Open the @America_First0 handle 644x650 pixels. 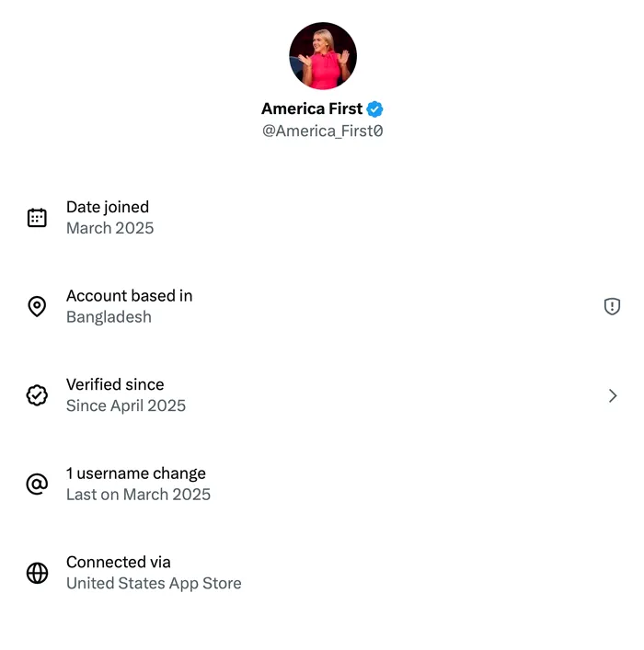[x=322, y=131]
